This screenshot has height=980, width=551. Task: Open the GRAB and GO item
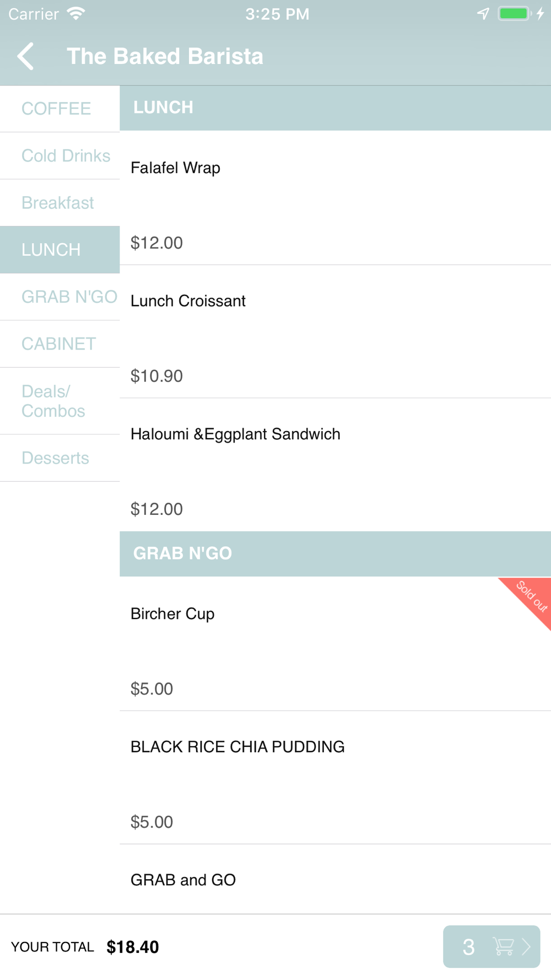tap(335, 879)
